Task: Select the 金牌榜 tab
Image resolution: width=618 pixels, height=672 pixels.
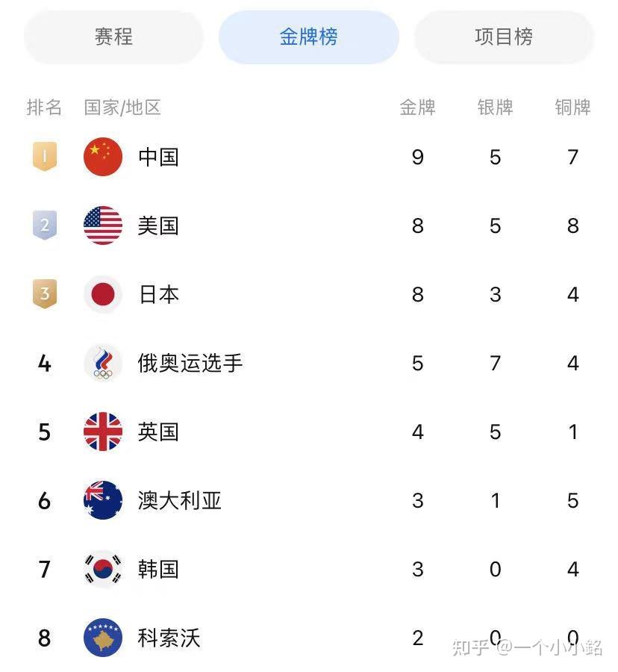Action: (x=309, y=37)
